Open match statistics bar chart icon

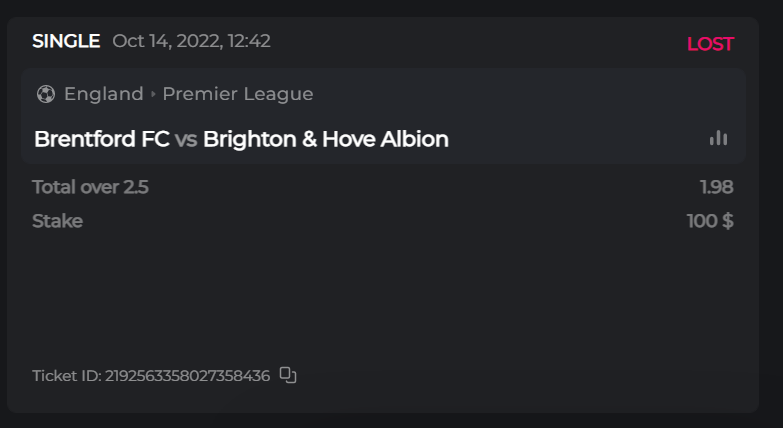tap(718, 138)
